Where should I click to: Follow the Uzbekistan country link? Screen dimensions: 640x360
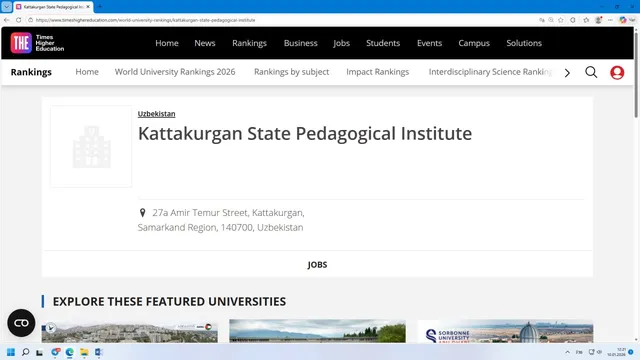[156, 114]
